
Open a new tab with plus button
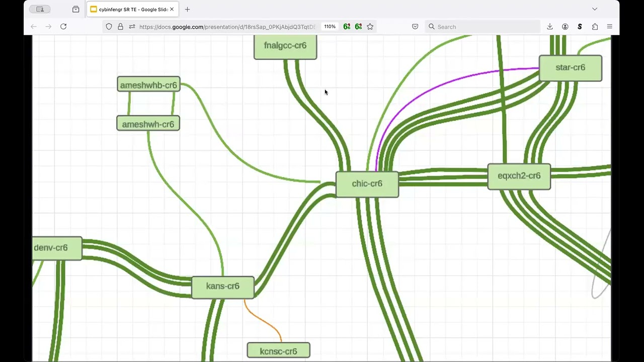coord(187,9)
